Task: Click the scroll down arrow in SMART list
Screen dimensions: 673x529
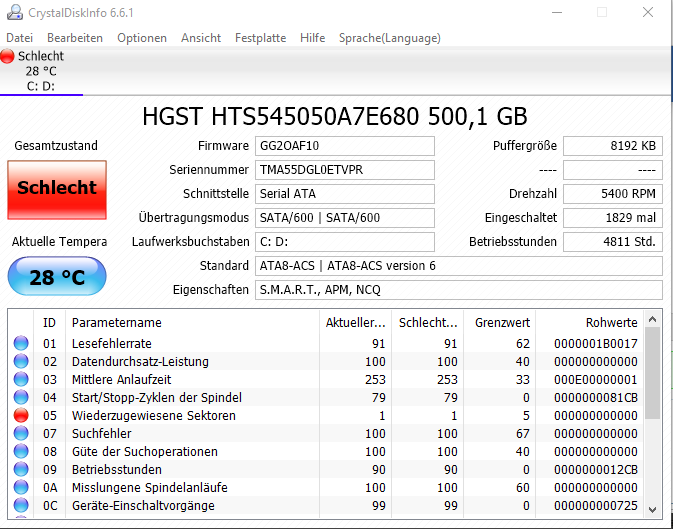Action: click(x=652, y=510)
